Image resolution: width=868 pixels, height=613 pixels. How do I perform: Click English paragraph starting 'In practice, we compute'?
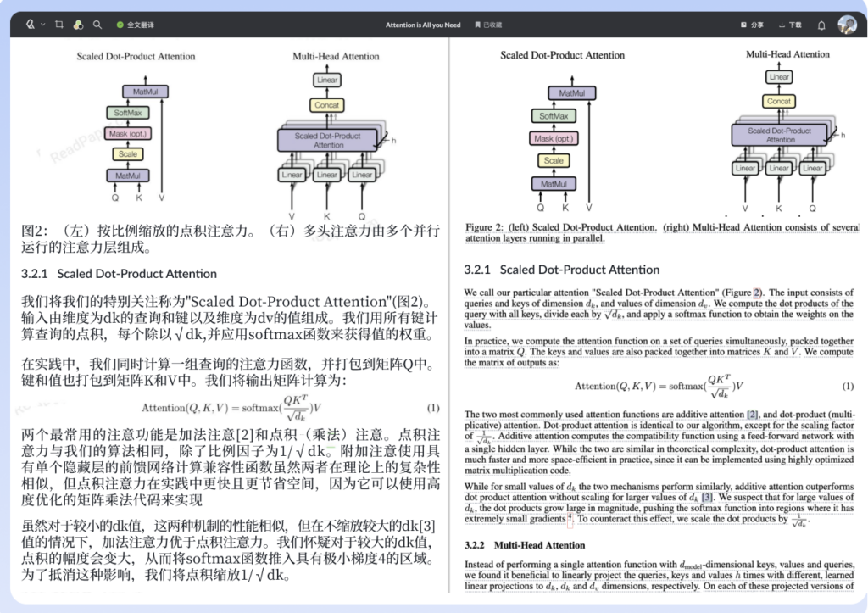tap(659, 352)
